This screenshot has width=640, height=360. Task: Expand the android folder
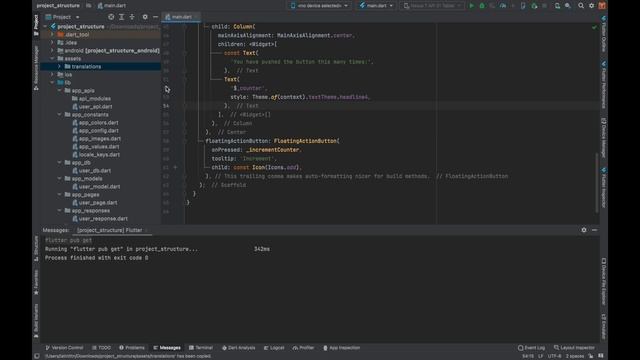tap(52, 51)
